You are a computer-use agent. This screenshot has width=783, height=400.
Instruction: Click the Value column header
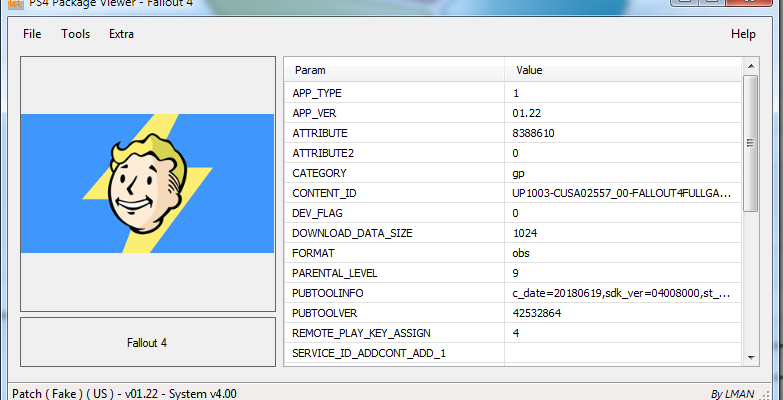pos(620,70)
